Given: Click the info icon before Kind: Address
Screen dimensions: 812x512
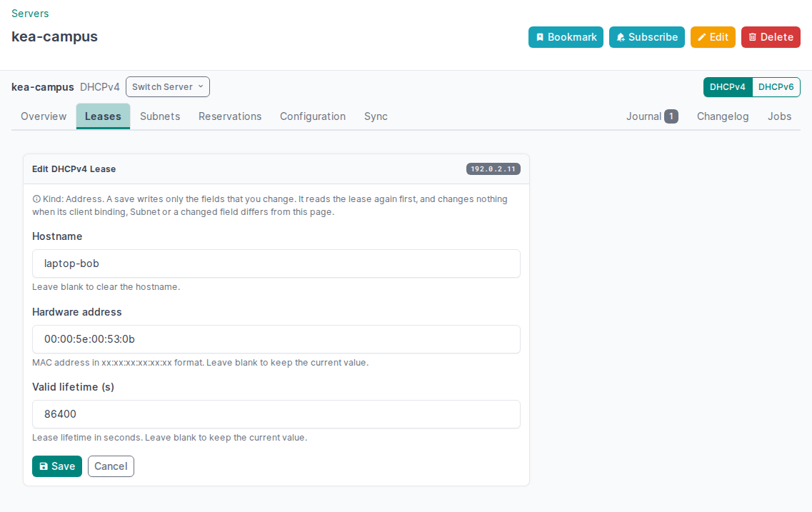Looking at the screenshot, I should point(36,199).
